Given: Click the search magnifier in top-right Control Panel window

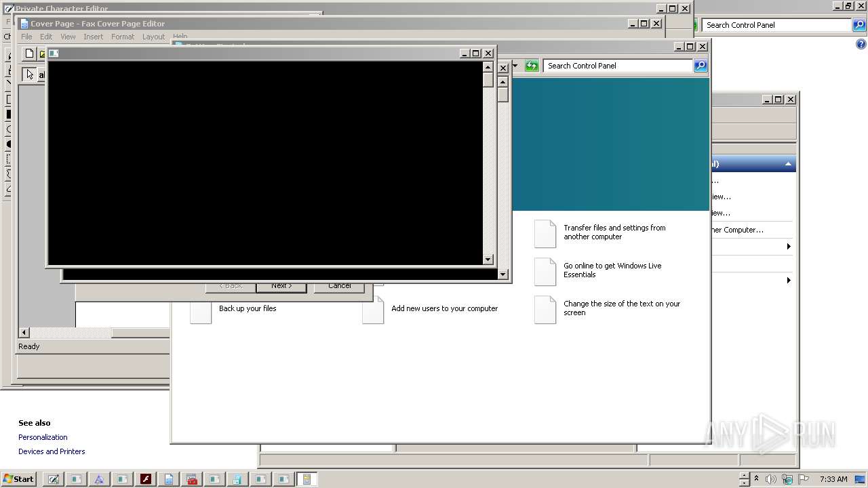Looking at the screenshot, I should point(859,25).
